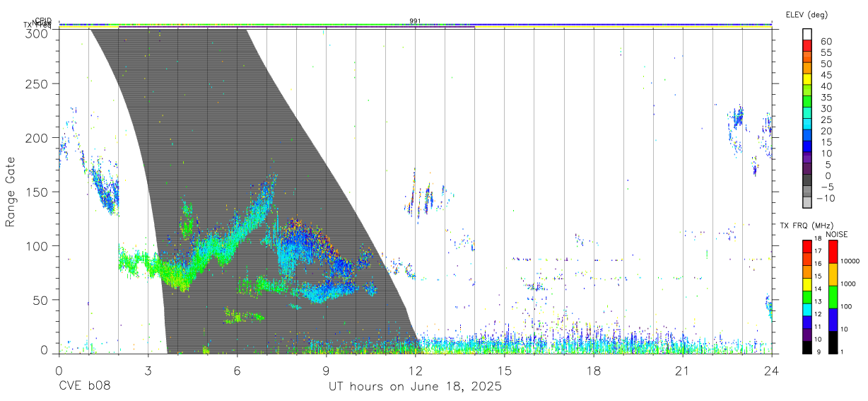Click the NOISE legend value '10000'
Screen dimensions: 868x401
click(x=850, y=261)
